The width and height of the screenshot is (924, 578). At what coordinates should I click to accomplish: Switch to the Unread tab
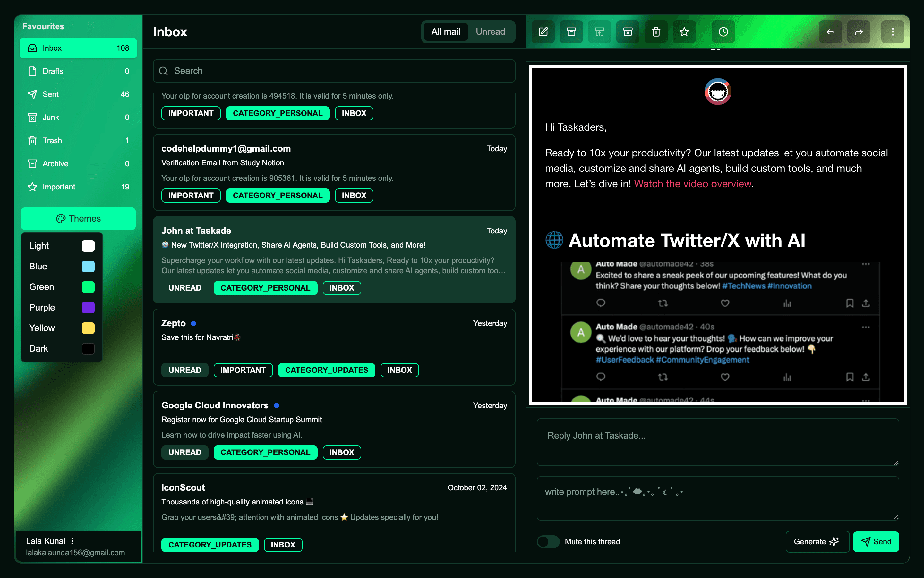tap(490, 32)
